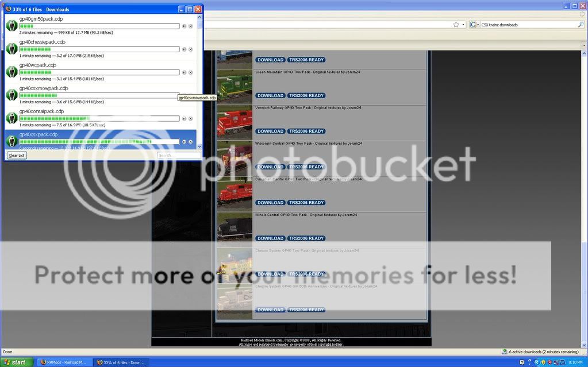The image size is (588, 367).
Task: Switch to Downloads taskbar button
Action: (121, 362)
